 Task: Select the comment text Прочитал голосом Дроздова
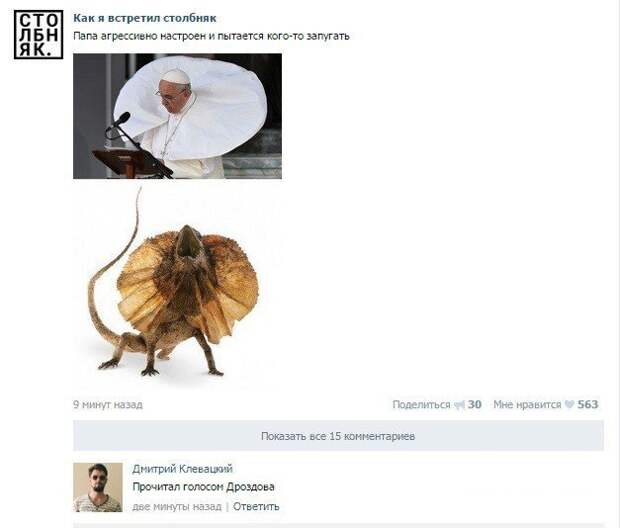(203, 487)
